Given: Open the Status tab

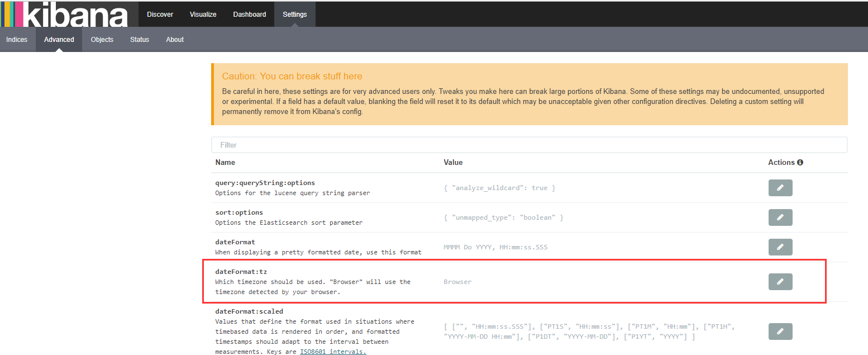Looking at the screenshot, I should [x=140, y=40].
